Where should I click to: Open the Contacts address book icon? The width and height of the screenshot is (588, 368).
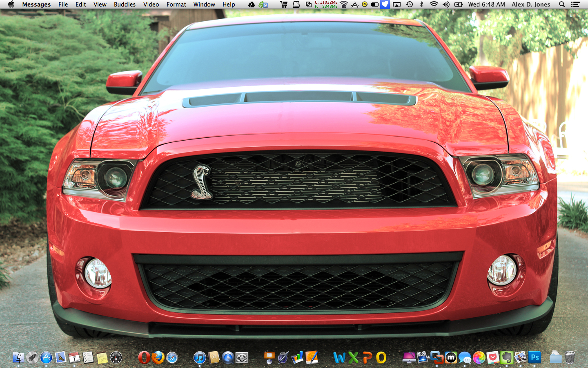point(214,358)
